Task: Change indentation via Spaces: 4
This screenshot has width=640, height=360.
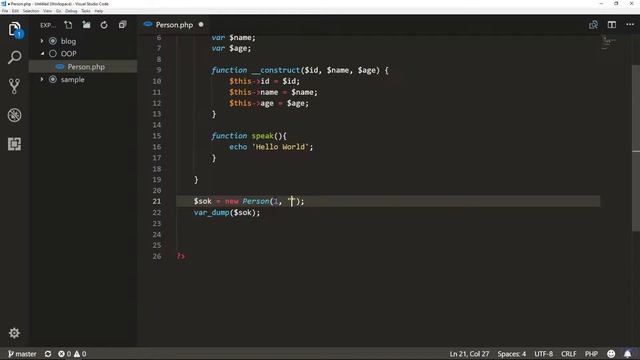Action: pyautogui.click(x=511, y=354)
